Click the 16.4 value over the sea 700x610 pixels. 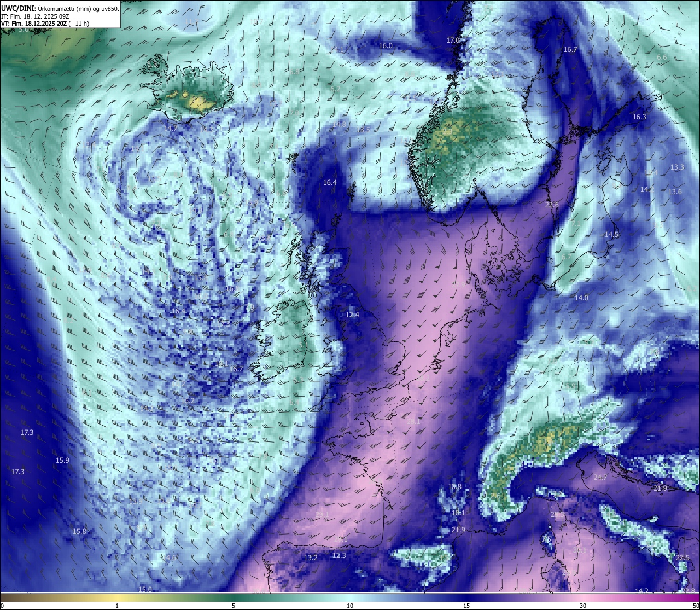click(x=330, y=183)
